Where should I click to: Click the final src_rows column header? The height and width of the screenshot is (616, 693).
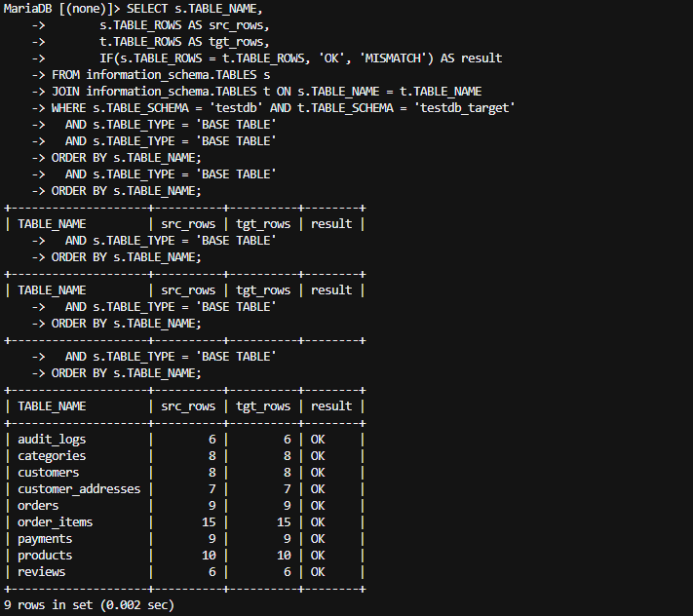tap(188, 406)
